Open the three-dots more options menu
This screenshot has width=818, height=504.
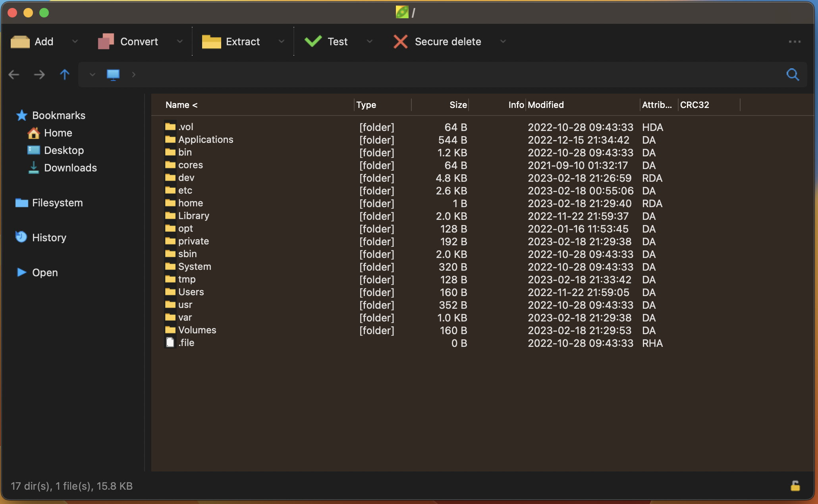(x=795, y=42)
